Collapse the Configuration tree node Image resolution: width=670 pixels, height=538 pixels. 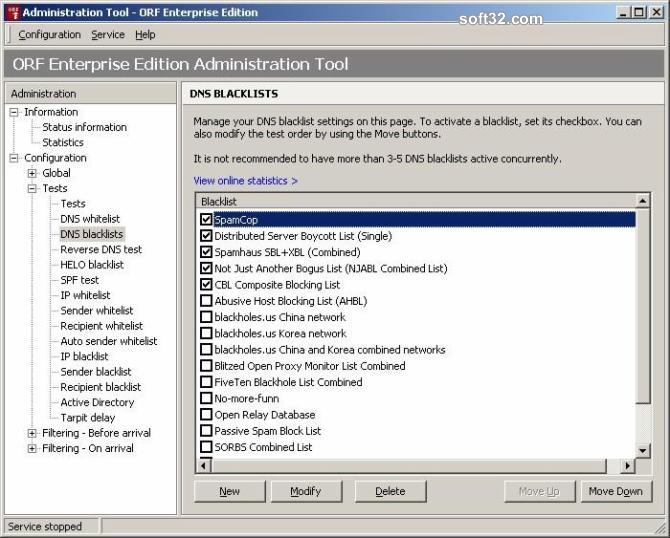pos(14,158)
